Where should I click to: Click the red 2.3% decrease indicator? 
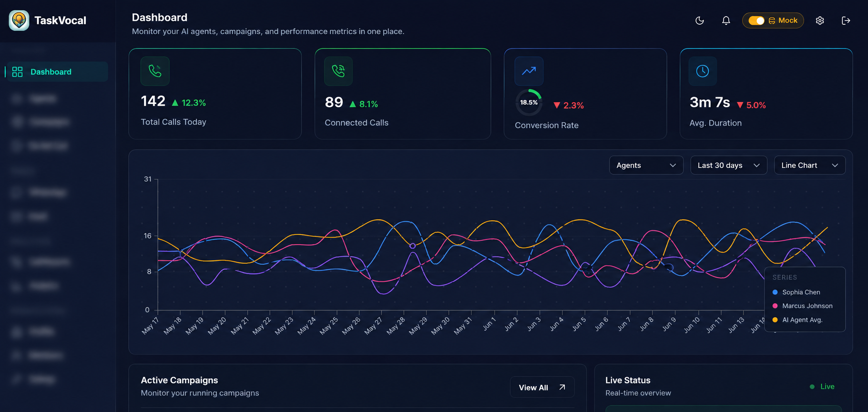pyautogui.click(x=569, y=105)
